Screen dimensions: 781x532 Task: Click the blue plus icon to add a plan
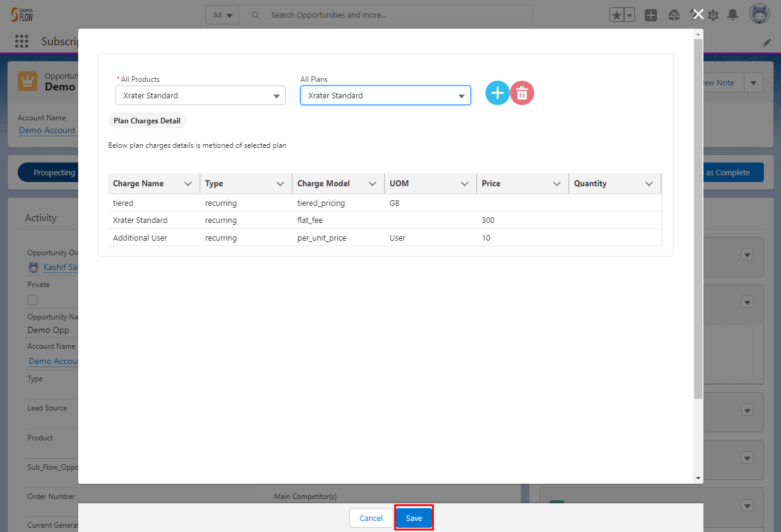(497, 93)
